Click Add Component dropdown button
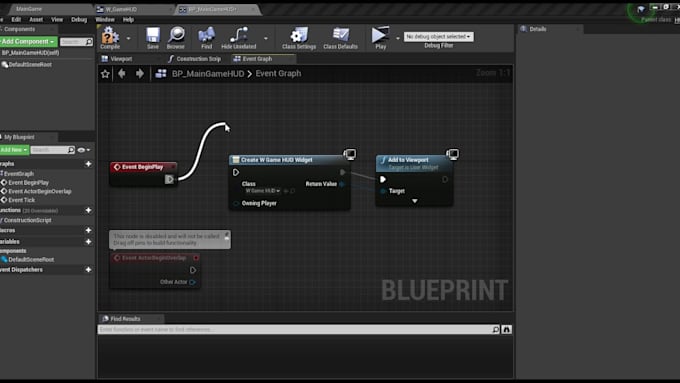Image resolution: width=680 pixels, height=383 pixels. pos(29,41)
